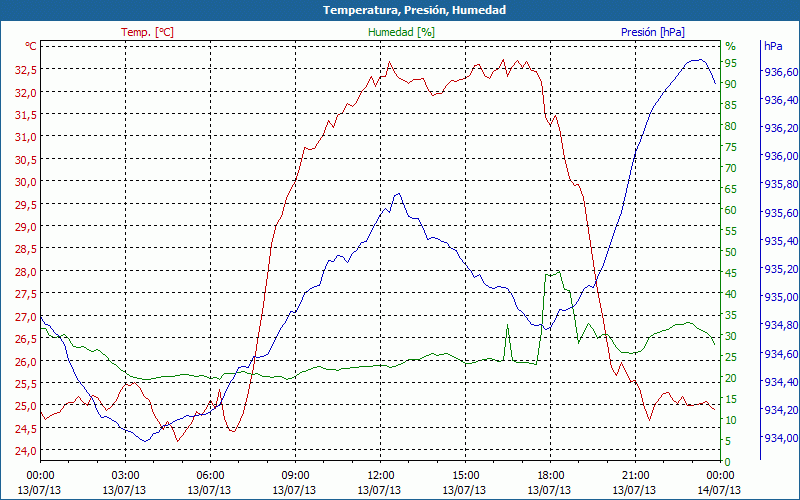Select the blue "Presión [hPa]" legend label
Image resolution: width=800 pixels, height=500 pixels.
(653, 32)
